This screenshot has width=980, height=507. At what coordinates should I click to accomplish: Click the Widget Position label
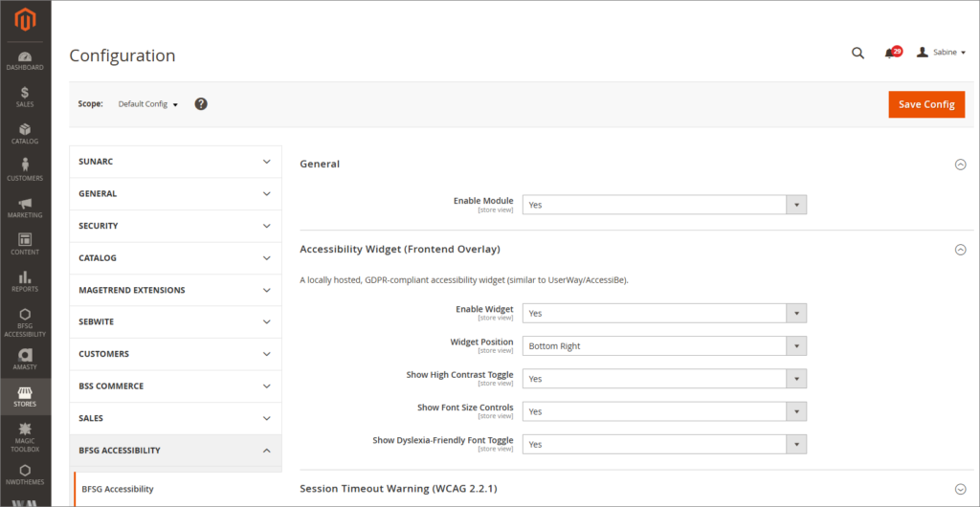click(x=482, y=342)
